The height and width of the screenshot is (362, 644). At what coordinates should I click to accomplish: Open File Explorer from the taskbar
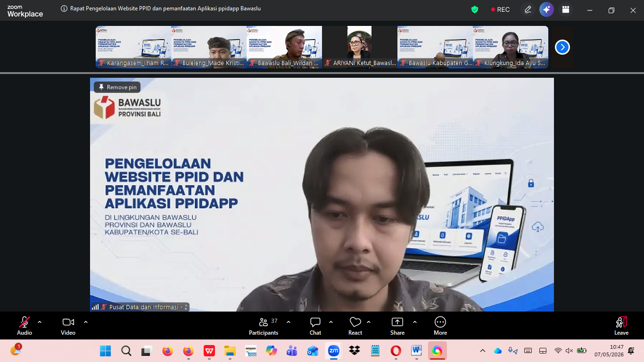(x=230, y=351)
